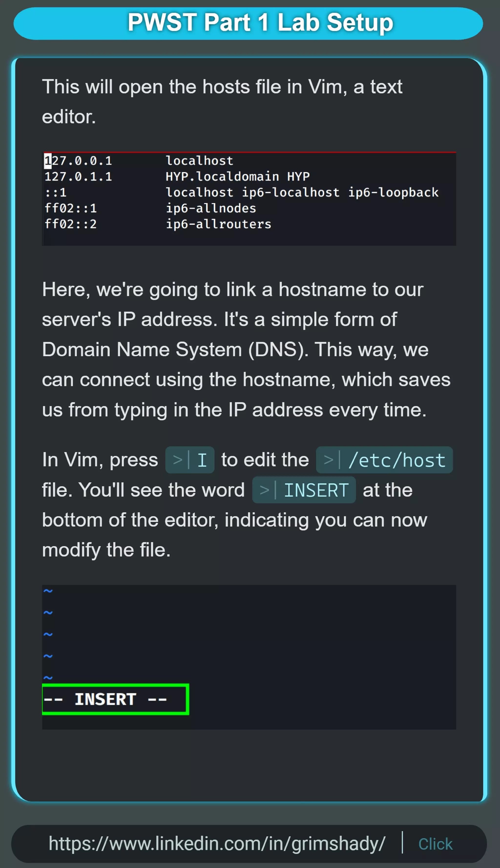500x868 pixels.
Task: Open the hosts file terminal screenshot
Action: 249,199
